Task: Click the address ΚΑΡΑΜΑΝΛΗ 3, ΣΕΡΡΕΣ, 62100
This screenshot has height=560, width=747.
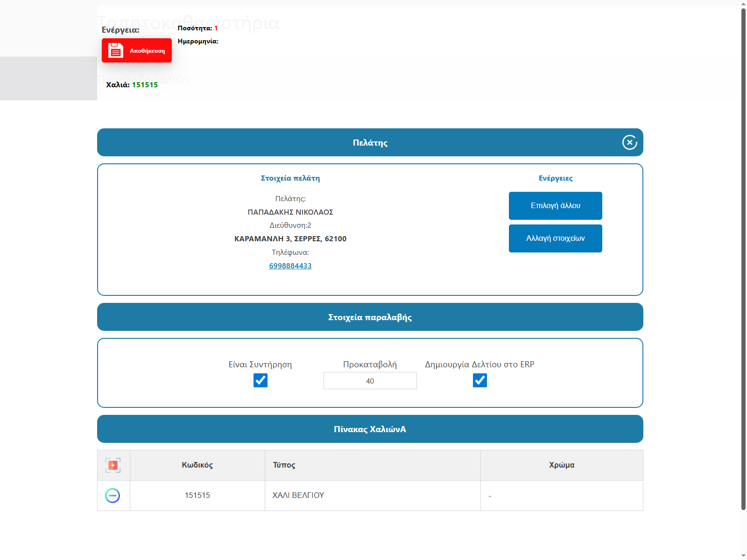Action: click(290, 239)
